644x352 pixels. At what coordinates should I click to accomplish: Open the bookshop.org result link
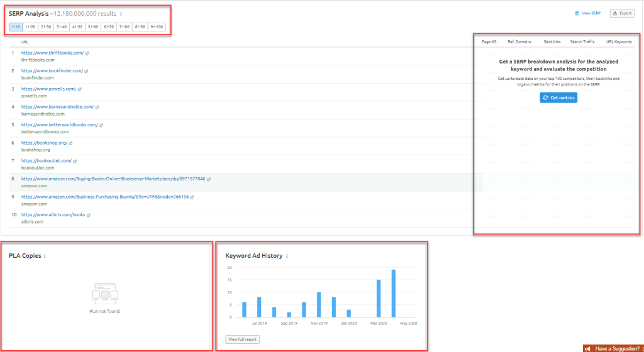click(44, 143)
